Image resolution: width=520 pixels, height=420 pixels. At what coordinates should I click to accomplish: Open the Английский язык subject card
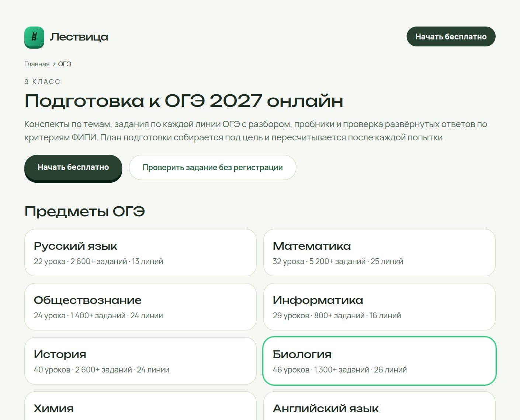click(379, 406)
